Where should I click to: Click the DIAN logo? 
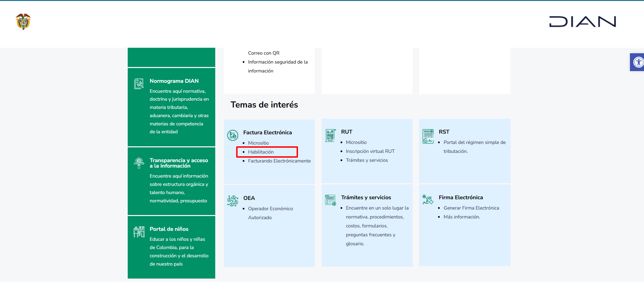click(583, 22)
